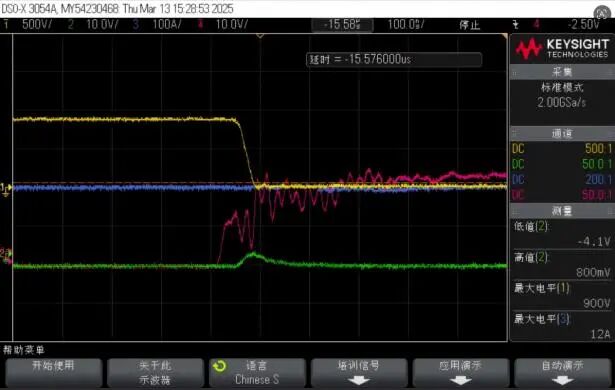Open the 培训信号 dropdown arrow

click(358, 380)
